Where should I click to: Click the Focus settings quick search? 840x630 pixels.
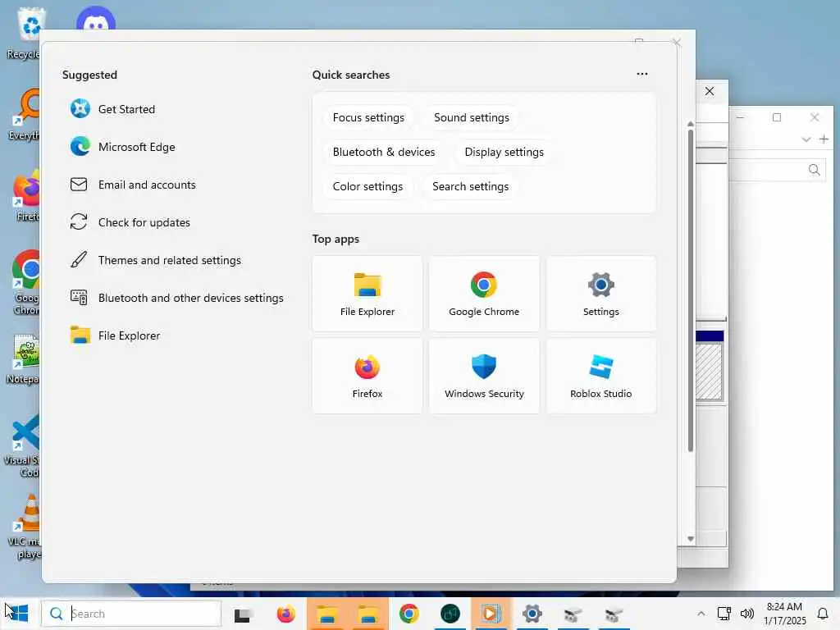coord(368,117)
